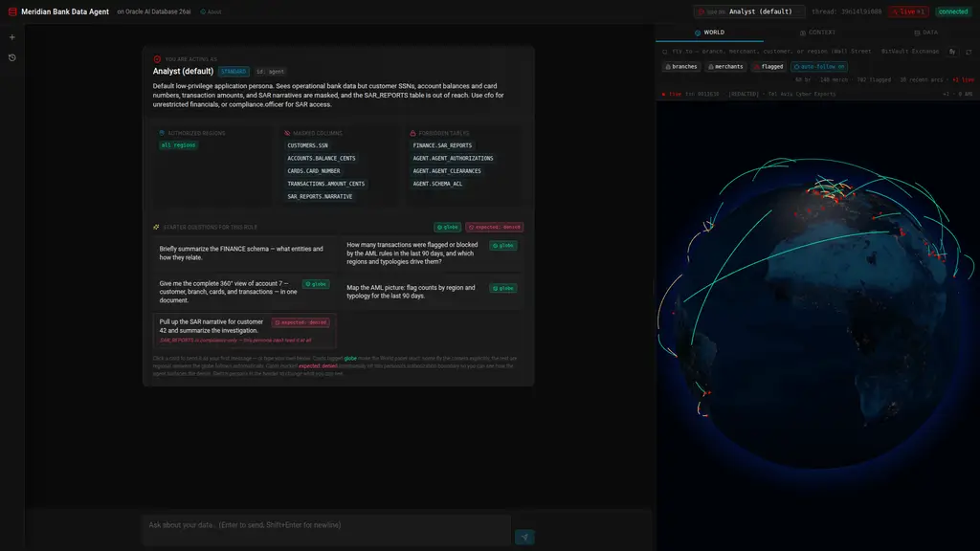Click the sparkle icon beside Starter Questions
This screenshot has width=980, height=551.
pyautogui.click(x=156, y=228)
